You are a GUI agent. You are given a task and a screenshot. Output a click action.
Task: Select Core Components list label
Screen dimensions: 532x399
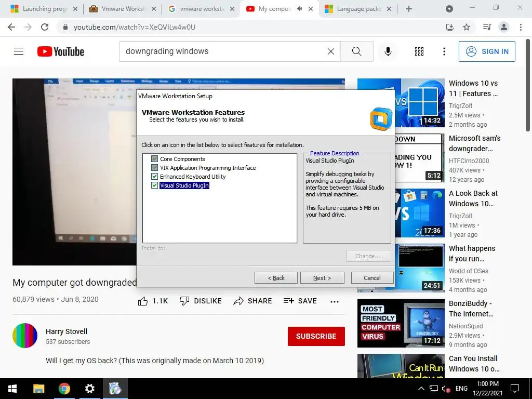[182, 159]
